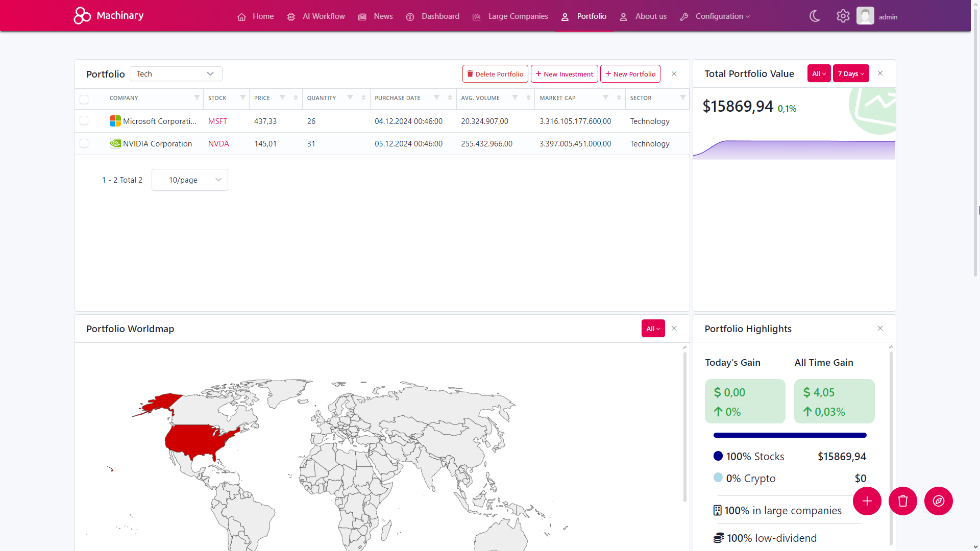Click the floating trash bin button
Viewport: 980px width, 551px height.
(902, 501)
